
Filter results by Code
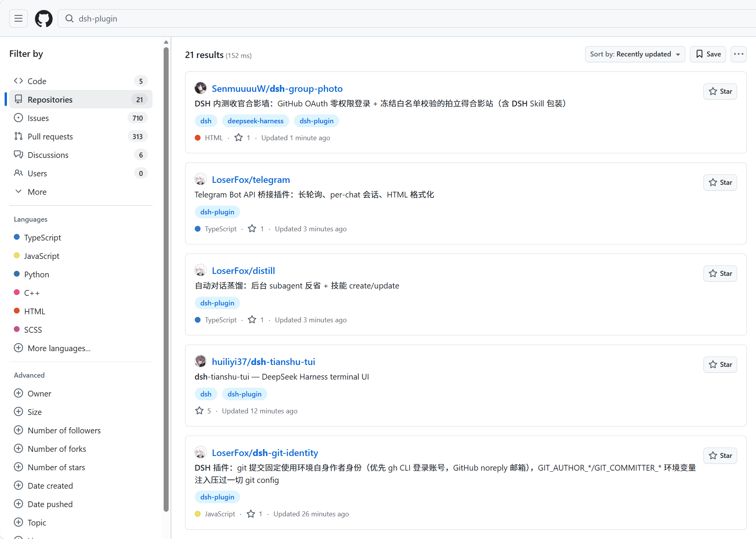pos(81,81)
